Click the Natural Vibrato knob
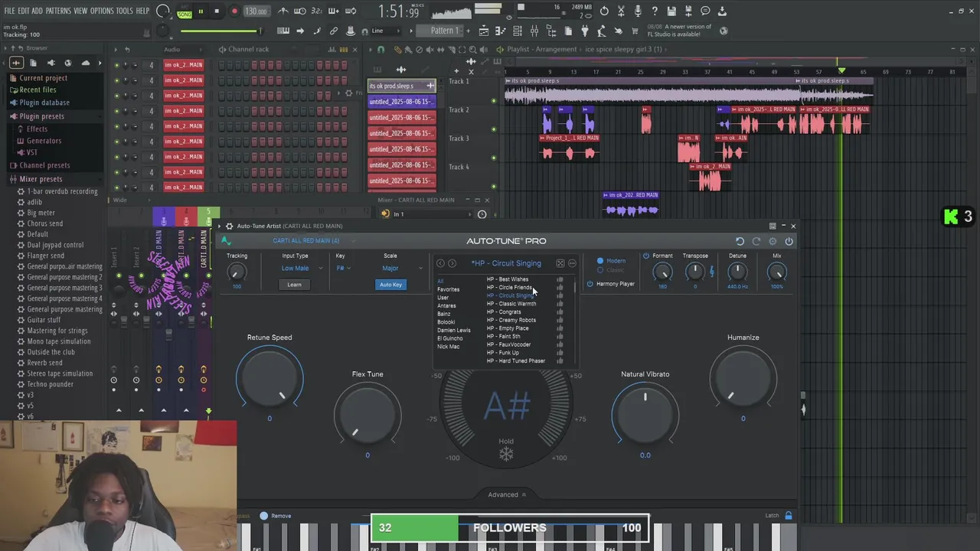Viewport: 980px width, 551px height. (645, 415)
